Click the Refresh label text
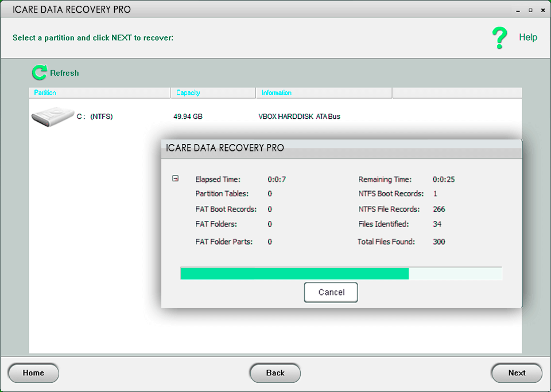 click(x=64, y=73)
